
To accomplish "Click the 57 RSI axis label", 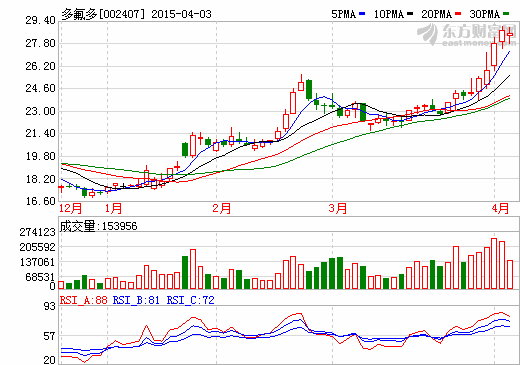I will pos(49,336).
